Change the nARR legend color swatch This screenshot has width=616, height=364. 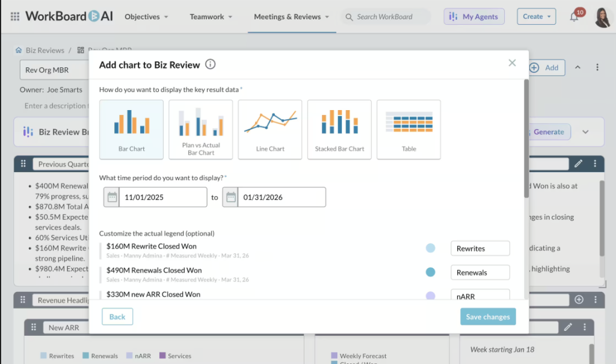431,295
